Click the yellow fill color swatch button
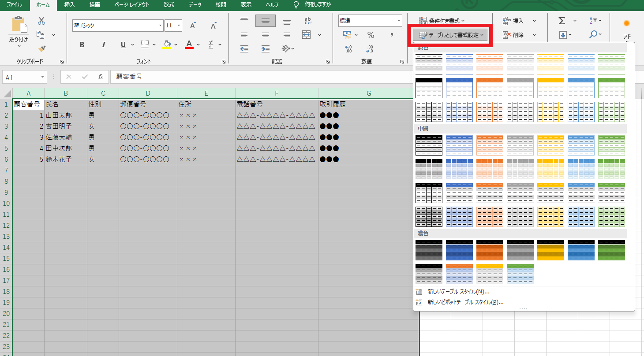644x356 pixels. [x=166, y=44]
